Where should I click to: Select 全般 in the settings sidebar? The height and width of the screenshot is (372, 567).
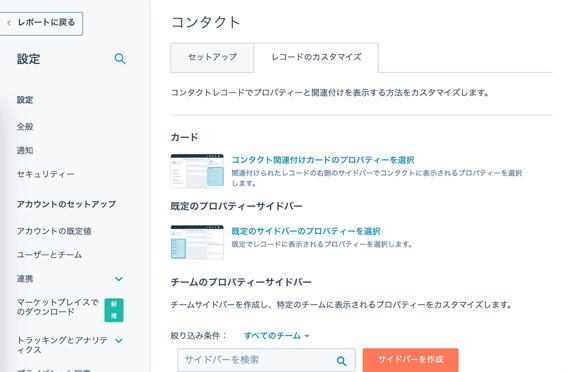(x=25, y=127)
